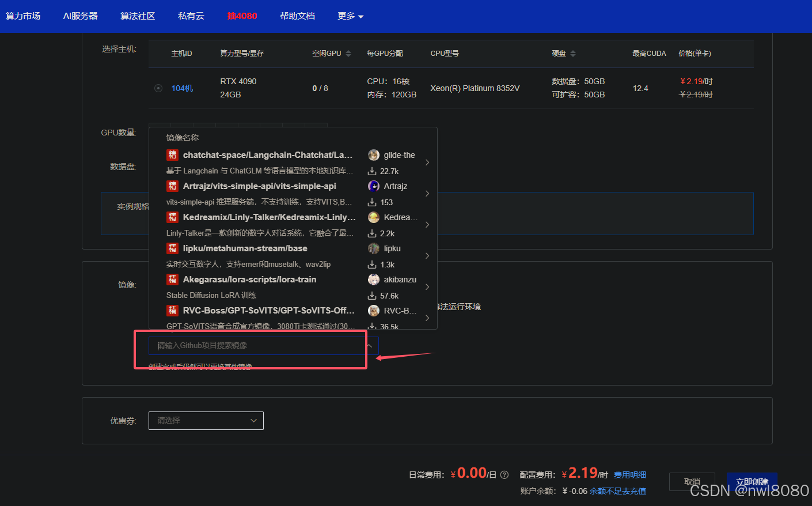Click the Artrajz avatar icon
The image size is (812, 506).
pos(373,186)
